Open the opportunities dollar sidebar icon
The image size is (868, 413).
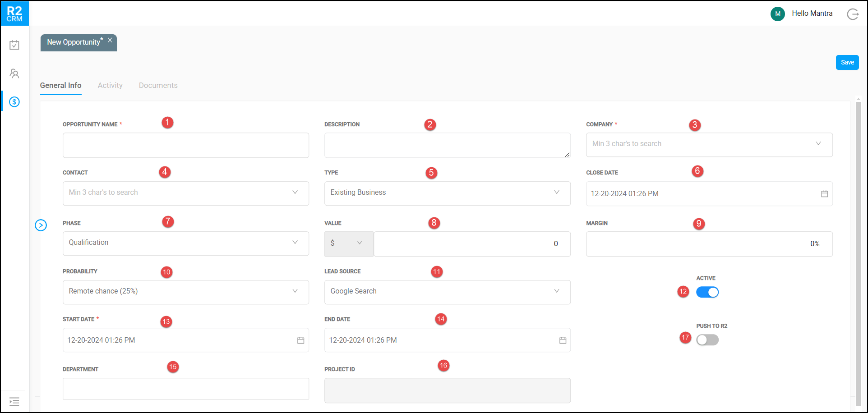point(14,102)
